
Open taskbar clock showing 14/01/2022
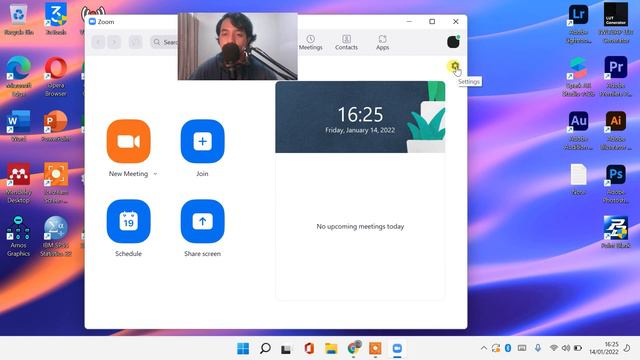(604, 348)
